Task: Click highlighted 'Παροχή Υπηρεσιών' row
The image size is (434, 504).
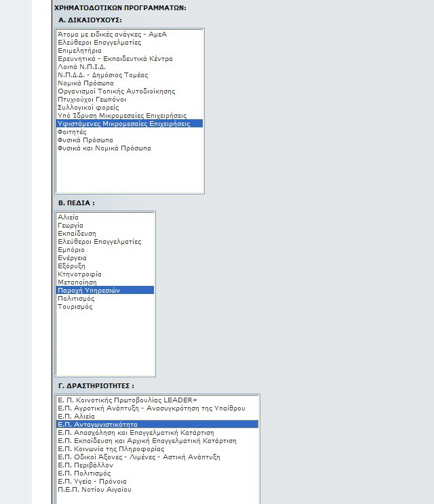Action: [x=105, y=291]
